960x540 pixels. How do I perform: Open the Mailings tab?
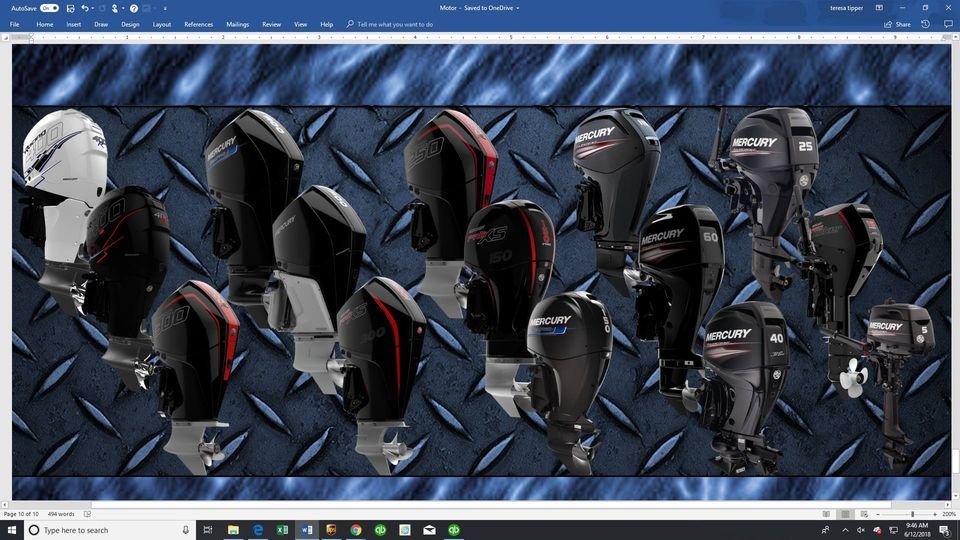coord(238,24)
